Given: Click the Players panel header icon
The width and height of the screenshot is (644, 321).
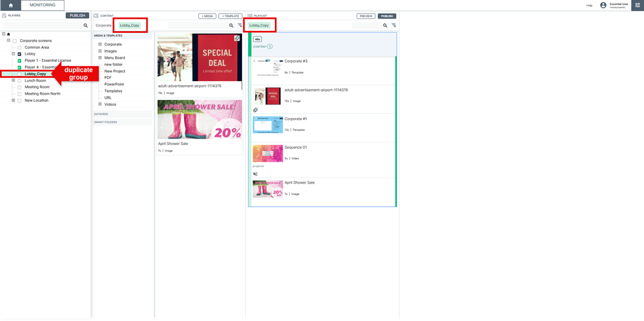Looking at the screenshot, I should pos(4,15).
